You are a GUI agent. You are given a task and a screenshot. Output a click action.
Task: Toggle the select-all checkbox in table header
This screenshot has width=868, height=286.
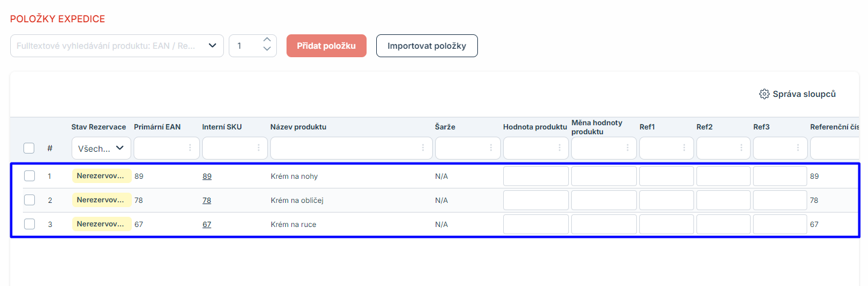(29, 148)
